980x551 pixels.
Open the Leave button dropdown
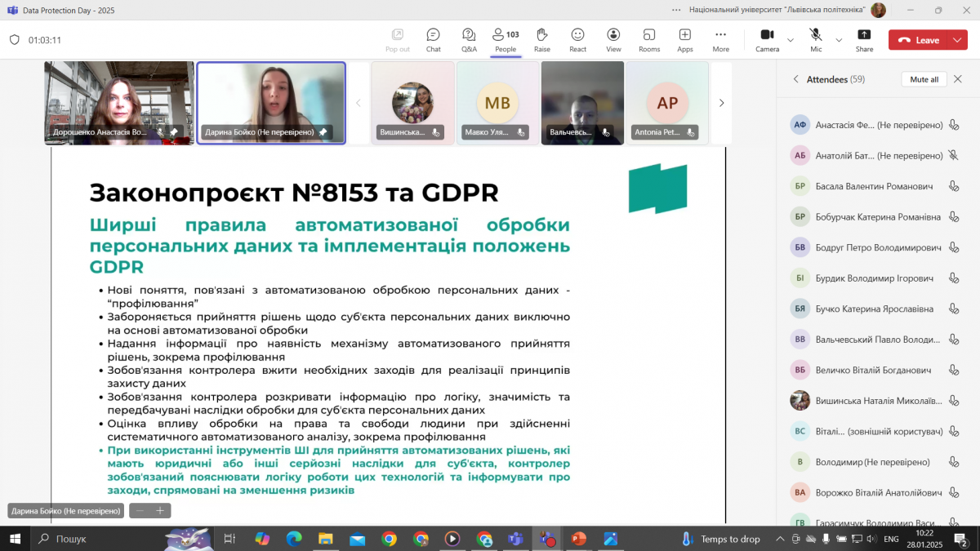click(958, 39)
